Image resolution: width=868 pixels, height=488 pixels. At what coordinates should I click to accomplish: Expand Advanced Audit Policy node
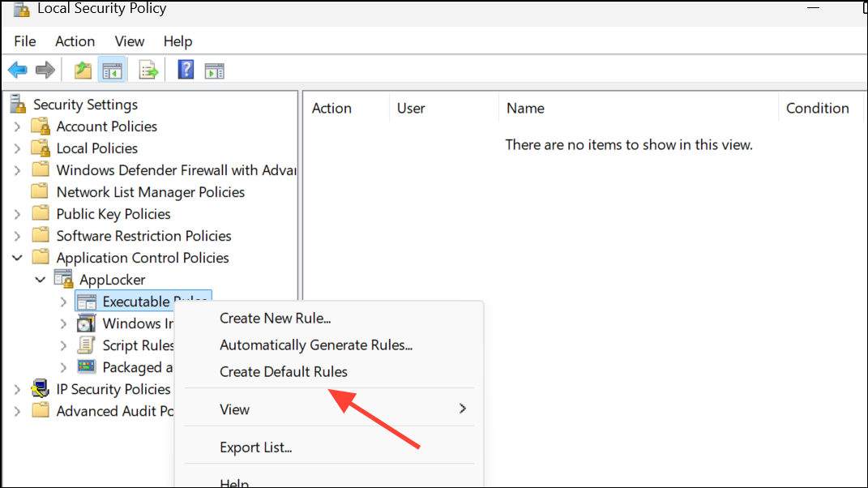(17, 412)
